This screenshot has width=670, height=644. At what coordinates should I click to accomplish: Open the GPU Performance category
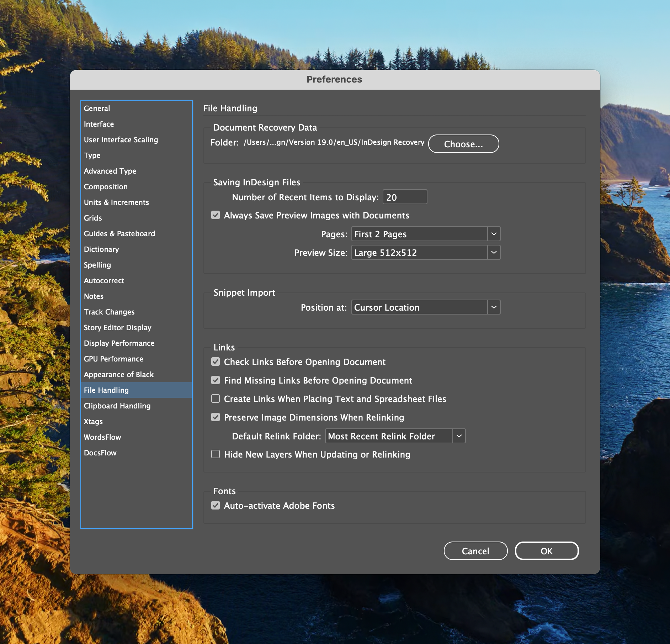click(x=113, y=359)
